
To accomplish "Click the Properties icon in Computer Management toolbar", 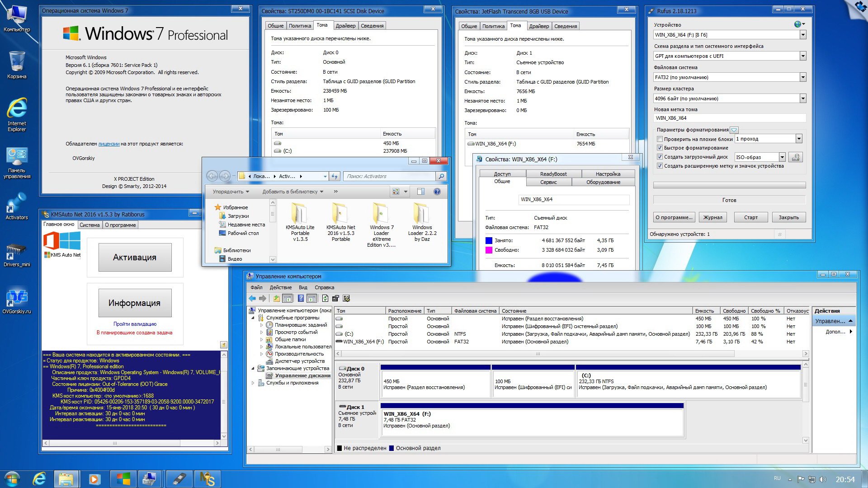I will 335,298.
